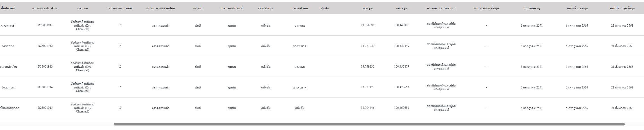Click the ชื่อสถานที่ column header

click(8, 8)
